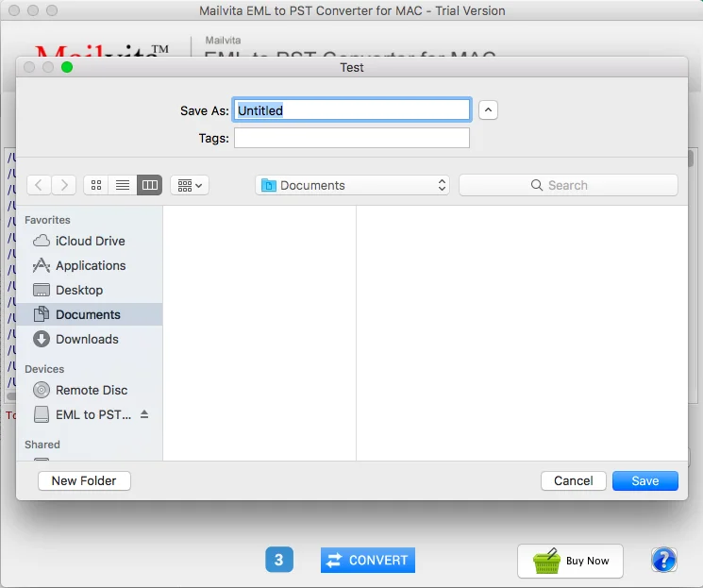Image resolution: width=703 pixels, height=588 pixels.
Task: Click the Tags input field
Action: tap(352, 138)
